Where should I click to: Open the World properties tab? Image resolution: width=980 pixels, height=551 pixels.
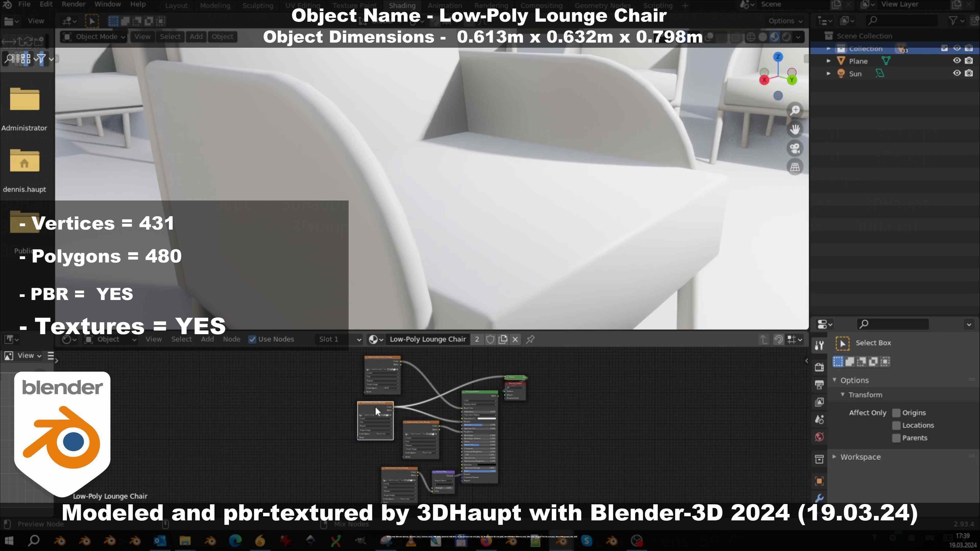tap(819, 437)
